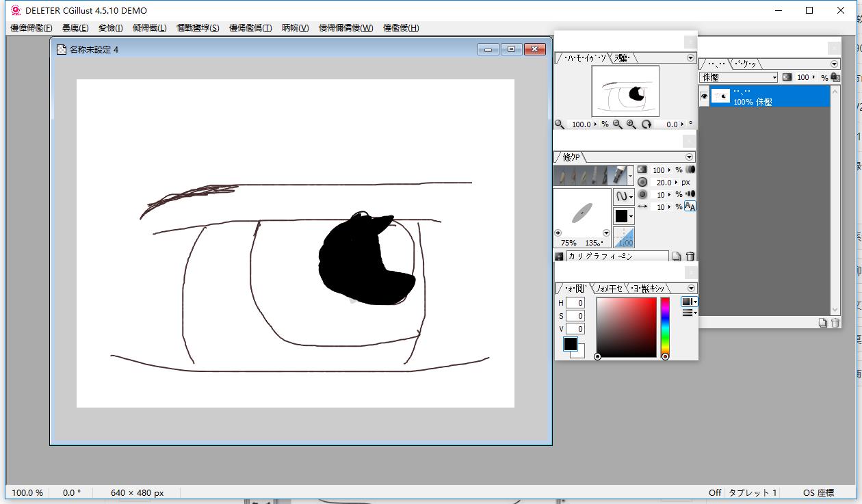Open the layer blend mode dropdown
862x504 pixels.
point(739,77)
